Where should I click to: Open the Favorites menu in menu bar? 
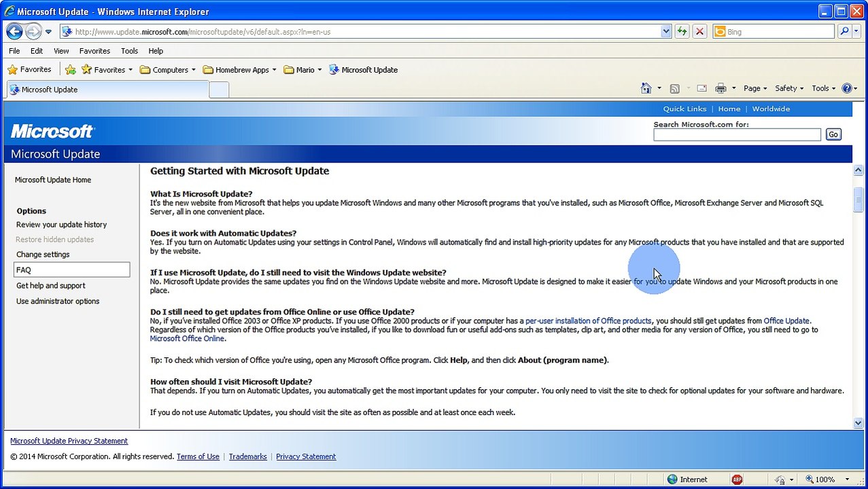click(x=94, y=51)
